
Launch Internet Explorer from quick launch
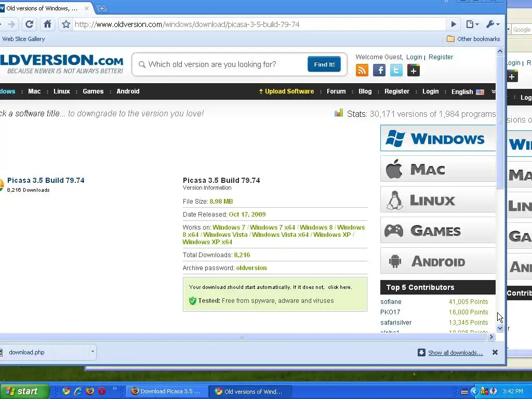tap(78, 391)
